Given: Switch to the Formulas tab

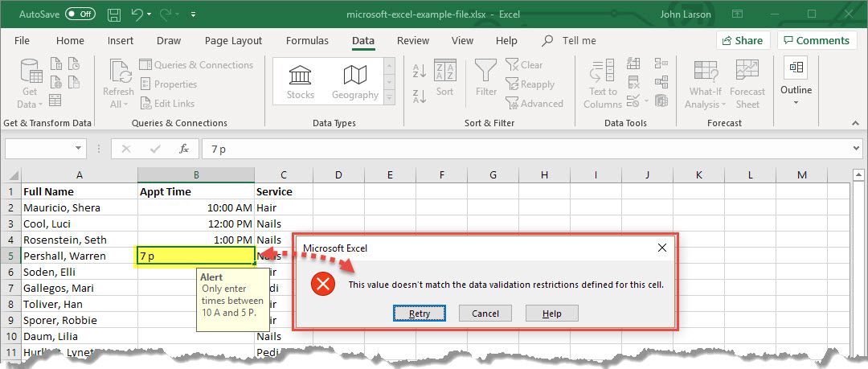Looking at the screenshot, I should click(x=307, y=41).
